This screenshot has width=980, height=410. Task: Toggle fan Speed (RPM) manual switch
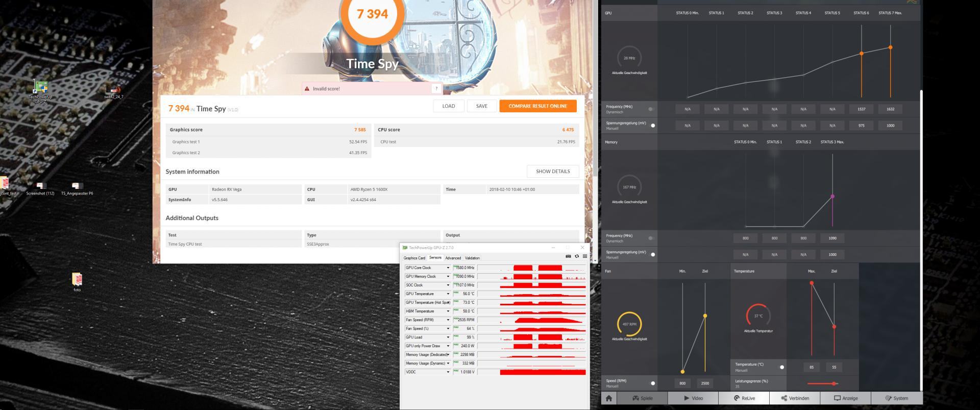(653, 383)
